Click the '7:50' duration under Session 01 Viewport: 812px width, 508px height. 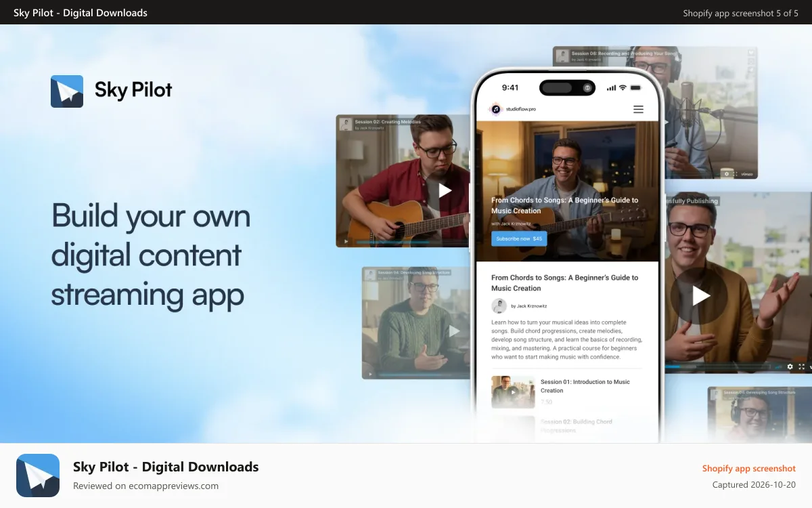click(546, 402)
